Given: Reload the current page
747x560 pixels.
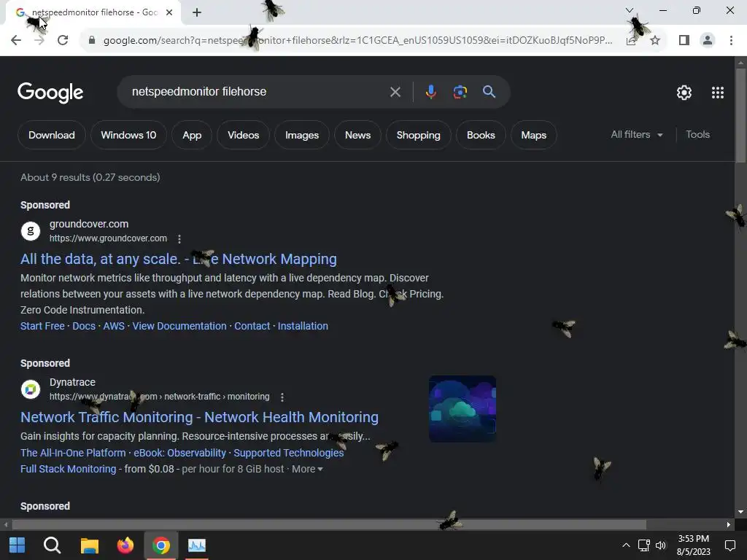Looking at the screenshot, I should pos(63,41).
